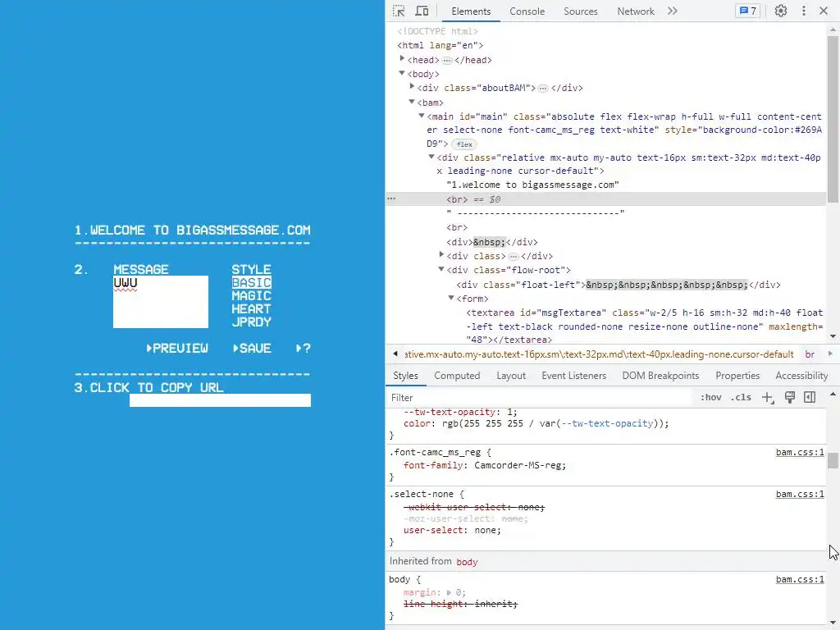Click the copy URL white field
840x630 pixels.
(x=220, y=400)
